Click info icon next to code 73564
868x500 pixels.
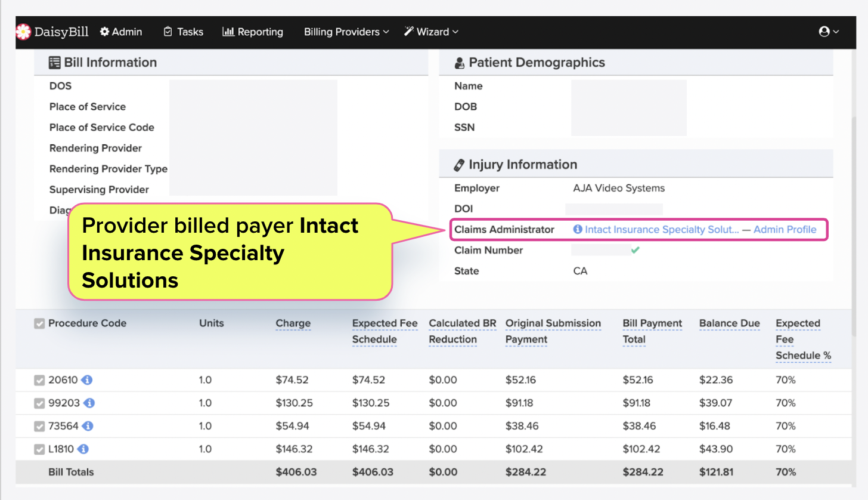click(x=88, y=426)
